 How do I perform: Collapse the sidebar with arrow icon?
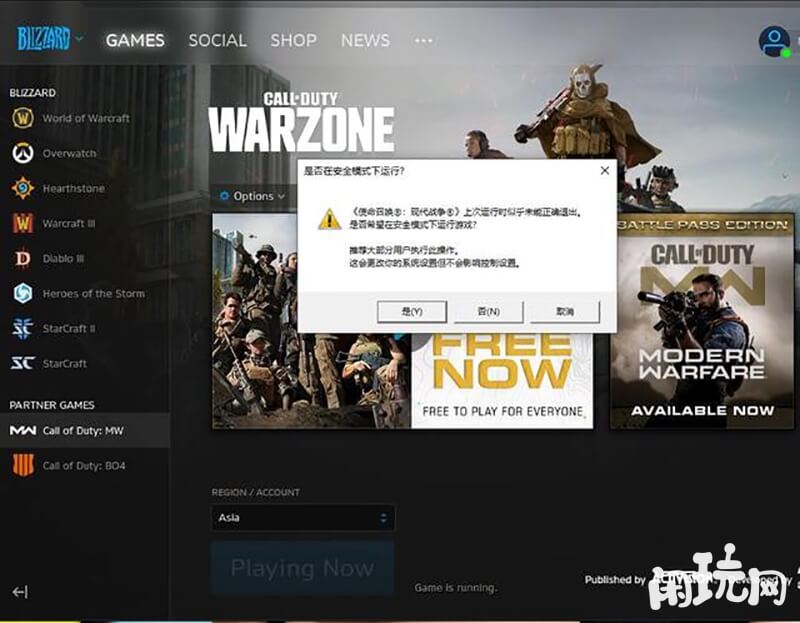tap(20, 592)
